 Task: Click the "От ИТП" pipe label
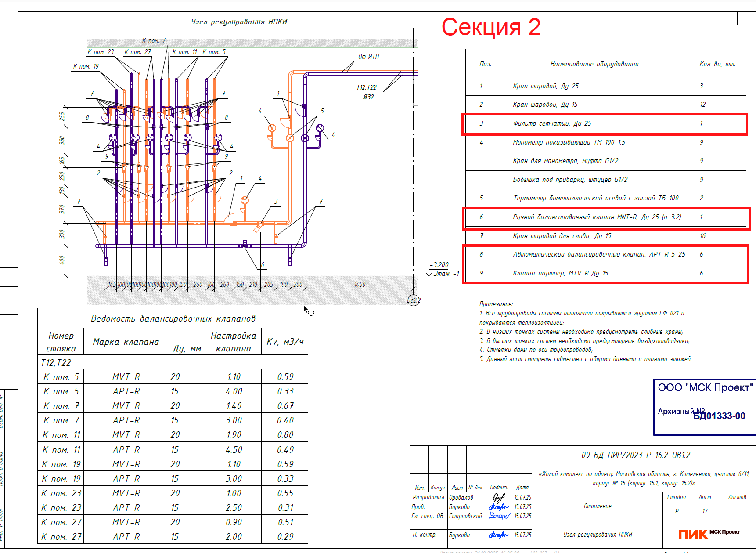pos(369,57)
